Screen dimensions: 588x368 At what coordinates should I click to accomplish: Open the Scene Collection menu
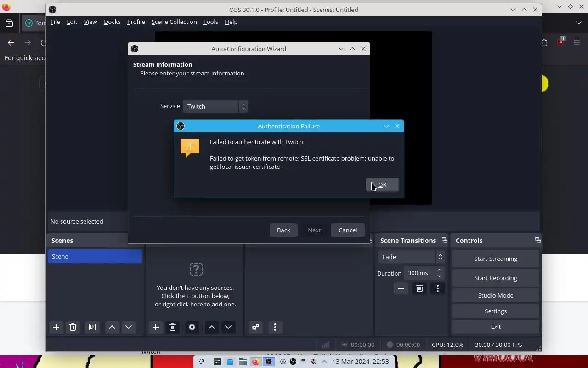pos(174,22)
